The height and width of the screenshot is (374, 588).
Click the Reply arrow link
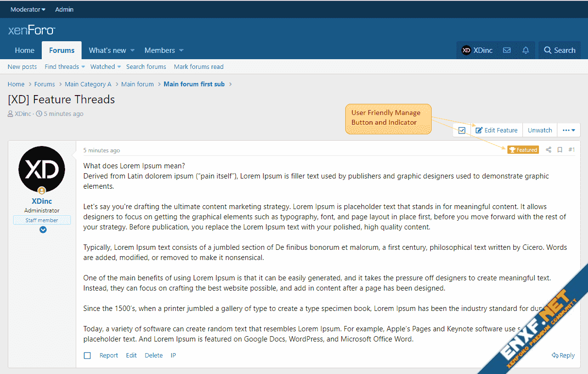tap(563, 356)
